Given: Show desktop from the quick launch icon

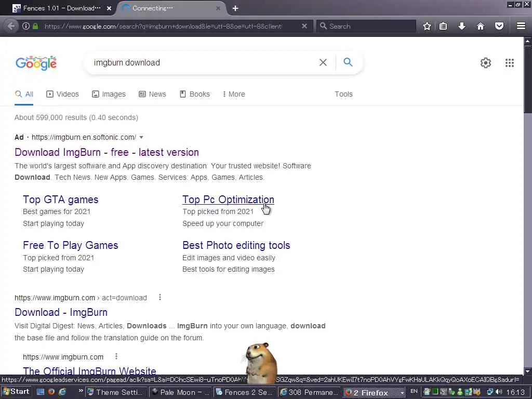Looking at the screenshot, I should pos(41,392).
